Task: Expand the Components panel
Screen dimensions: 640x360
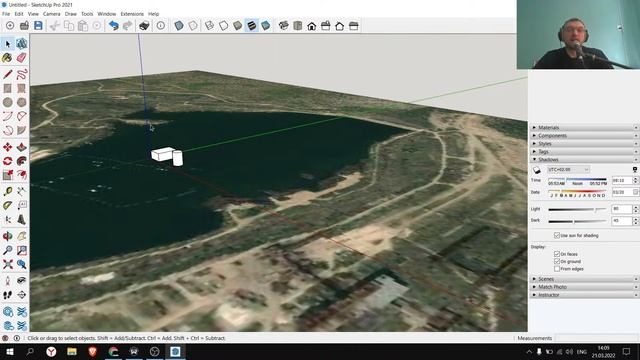Action: coord(584,136)
